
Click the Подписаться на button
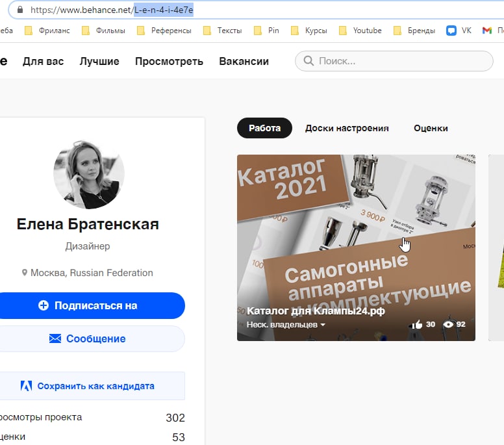(x=91, y=305)
